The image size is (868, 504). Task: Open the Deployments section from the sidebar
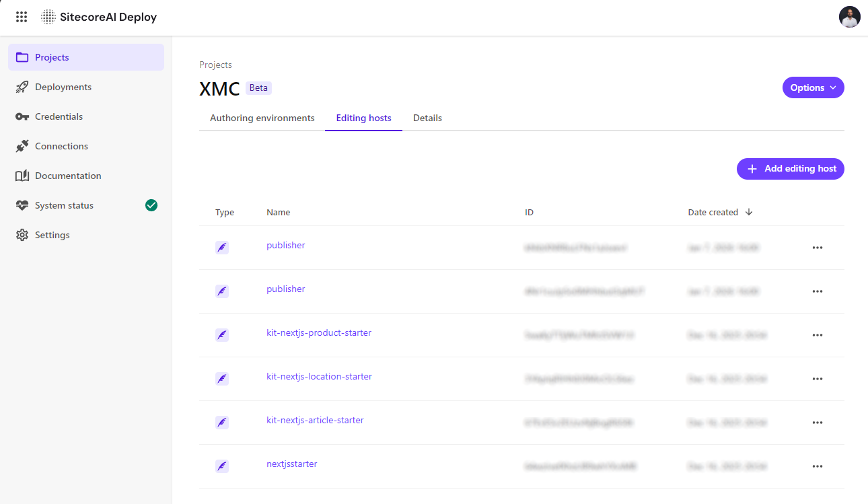pyautogui.click(x=63, y=87)
